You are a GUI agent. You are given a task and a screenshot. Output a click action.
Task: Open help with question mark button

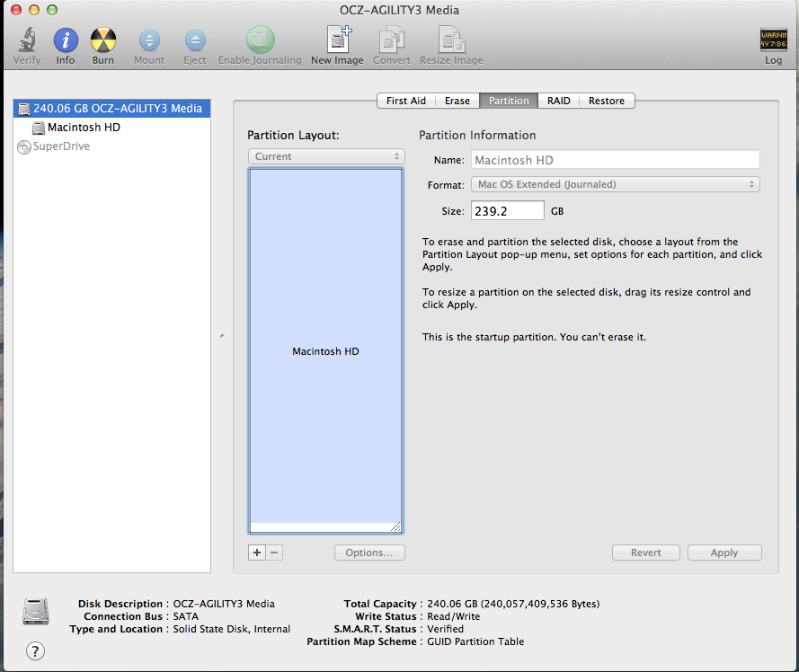coord(35,651)
